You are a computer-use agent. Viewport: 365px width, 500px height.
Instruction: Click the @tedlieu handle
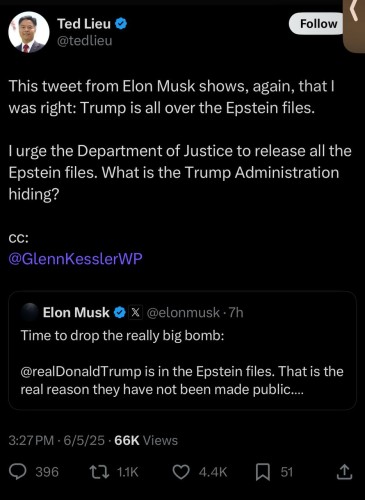[85, 41]
